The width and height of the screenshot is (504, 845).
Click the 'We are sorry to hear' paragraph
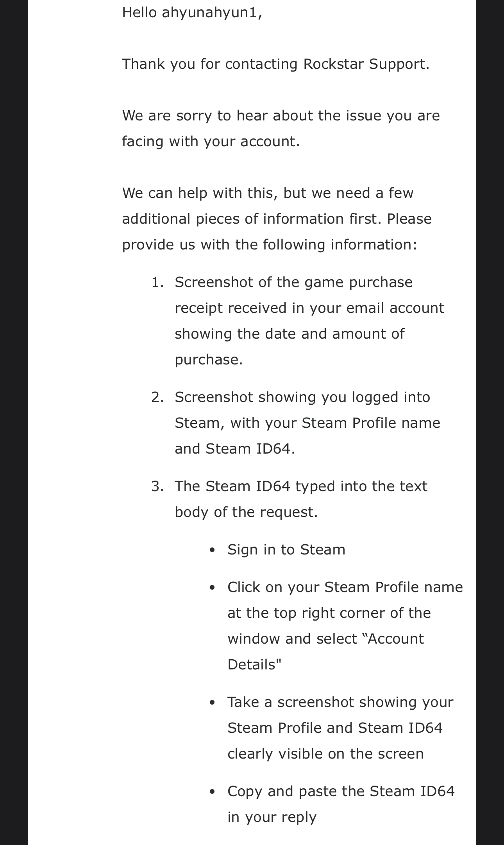(x=281, y=128)
